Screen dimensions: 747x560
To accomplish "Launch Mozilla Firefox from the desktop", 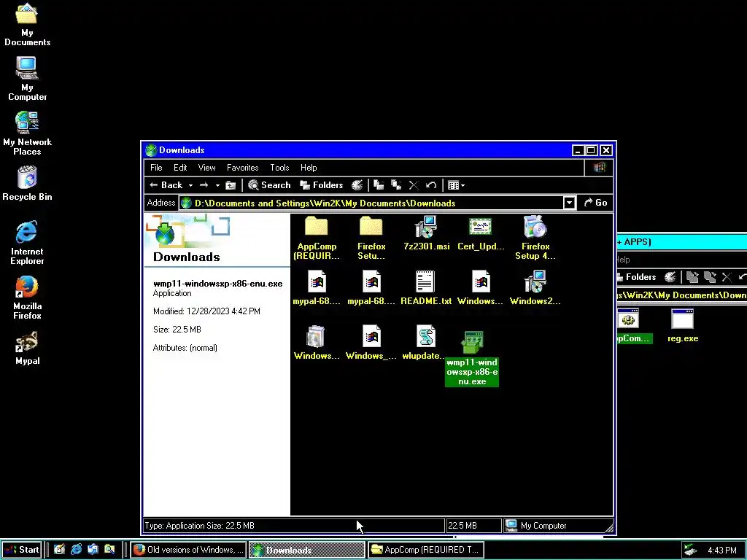I will [27, 297].
